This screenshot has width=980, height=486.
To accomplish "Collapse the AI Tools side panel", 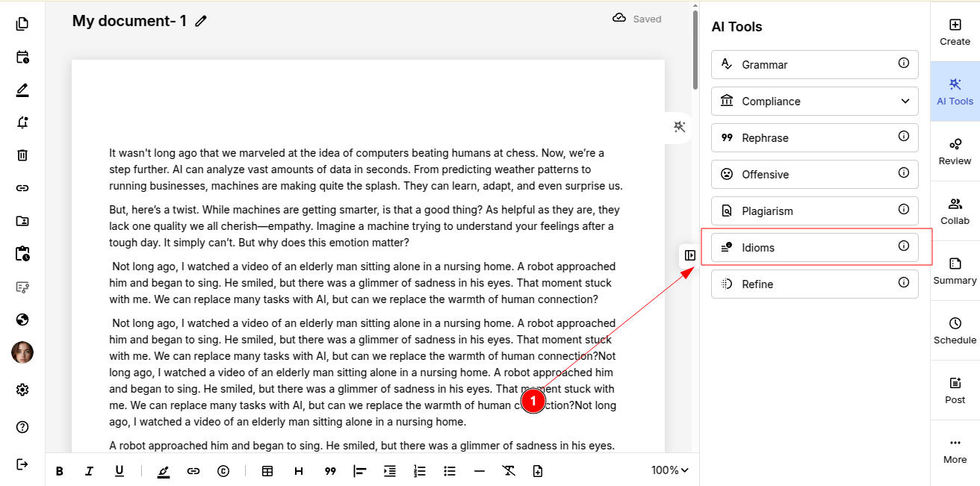I will pos(689,255).
